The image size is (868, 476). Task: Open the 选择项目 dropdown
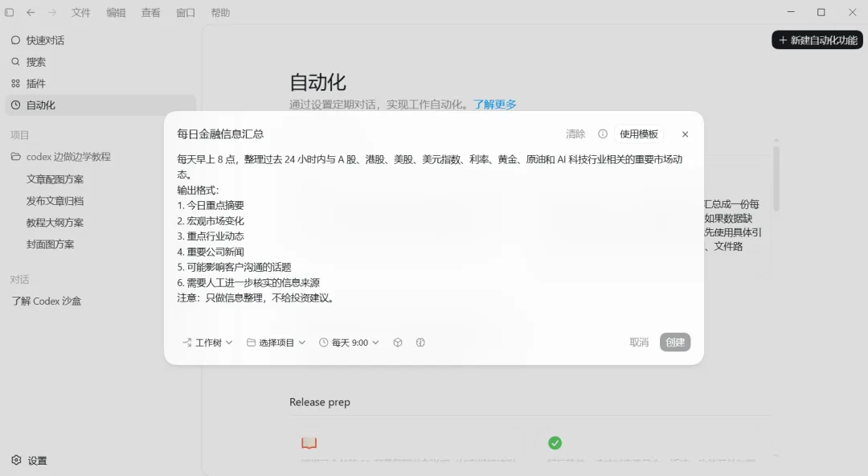pos(276,343)
